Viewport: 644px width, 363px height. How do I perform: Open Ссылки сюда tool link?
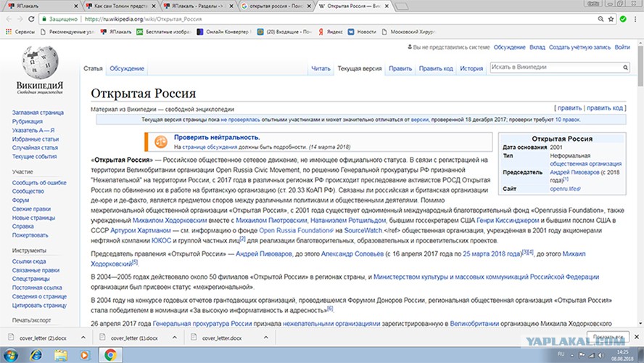pyautogui.click(x=29, y=261)
